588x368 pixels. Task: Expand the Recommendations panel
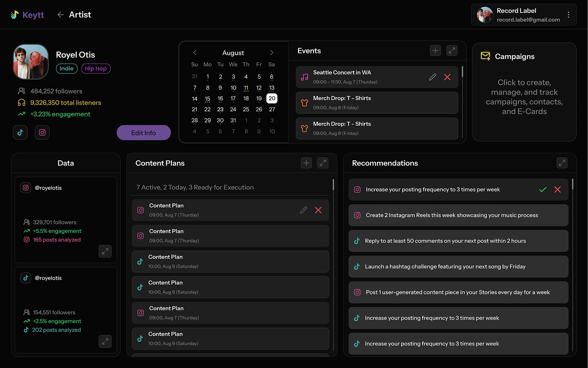coord(562,163)
